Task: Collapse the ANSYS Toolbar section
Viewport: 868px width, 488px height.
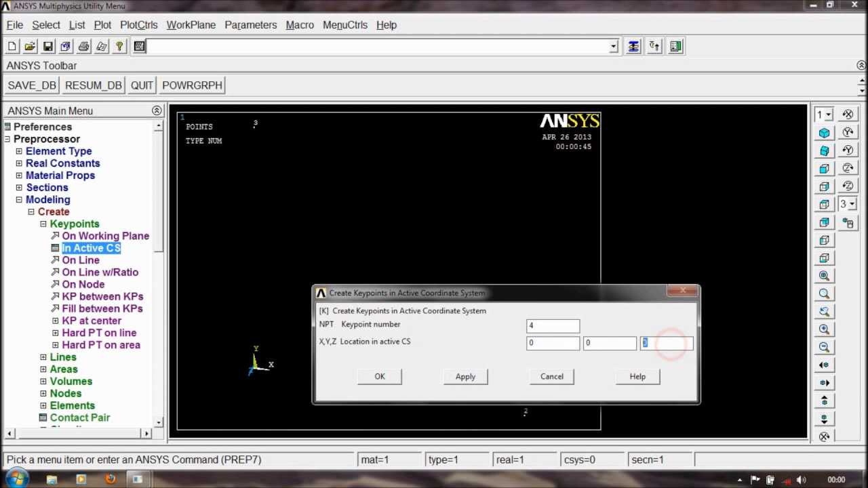Action: 861,66
